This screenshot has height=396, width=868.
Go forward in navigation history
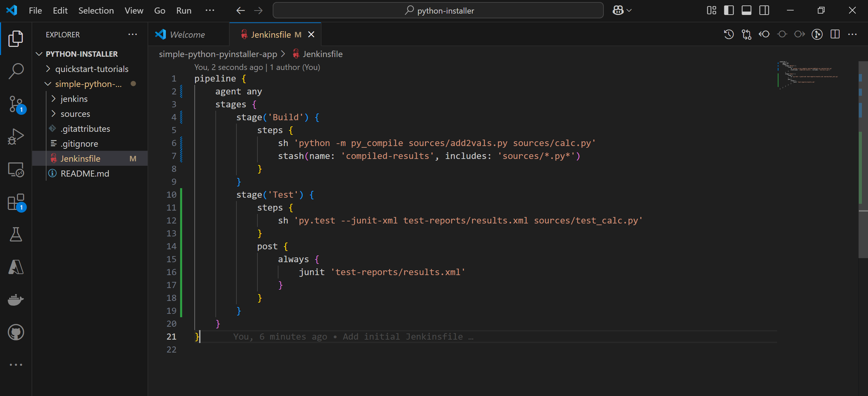pos(258,11)
